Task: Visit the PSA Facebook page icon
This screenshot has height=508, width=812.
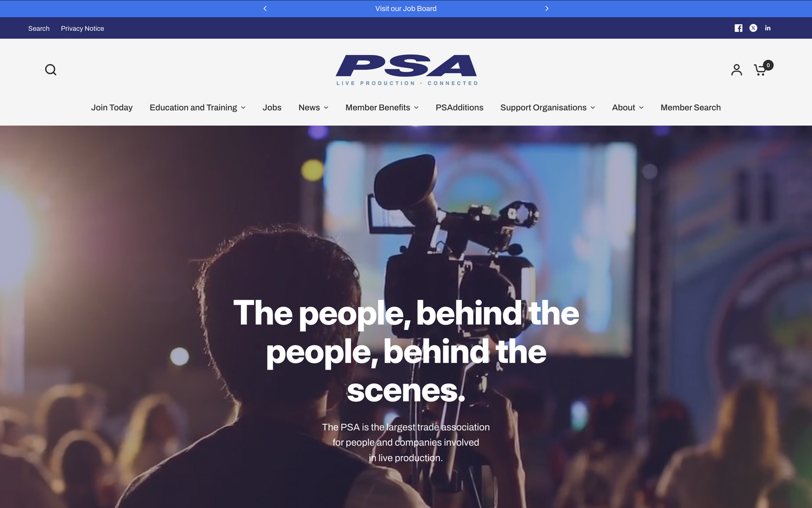Action: (738, 28)
